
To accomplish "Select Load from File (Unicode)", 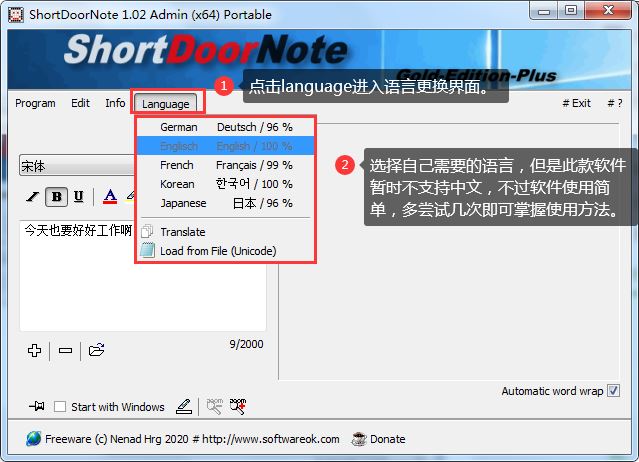I will tap(225, 251).
